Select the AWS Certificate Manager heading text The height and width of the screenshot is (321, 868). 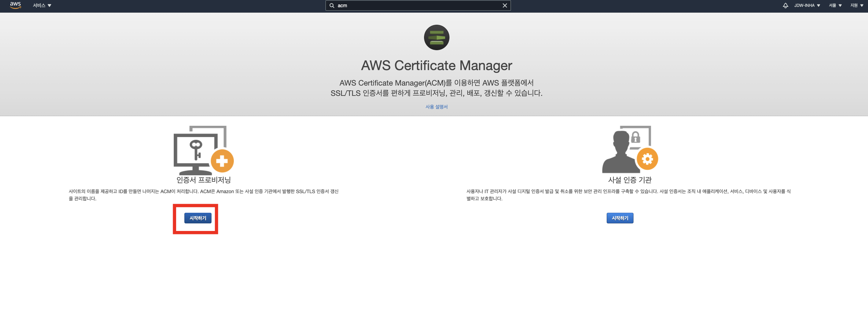click(436, 66)
